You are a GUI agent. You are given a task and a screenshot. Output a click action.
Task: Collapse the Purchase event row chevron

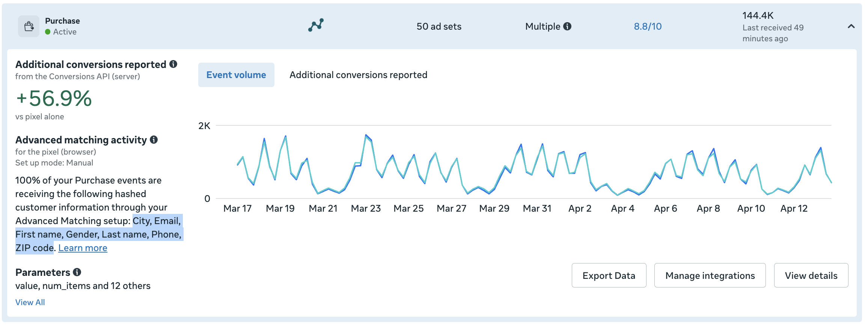pyautogui.click(x=851, y=26)
